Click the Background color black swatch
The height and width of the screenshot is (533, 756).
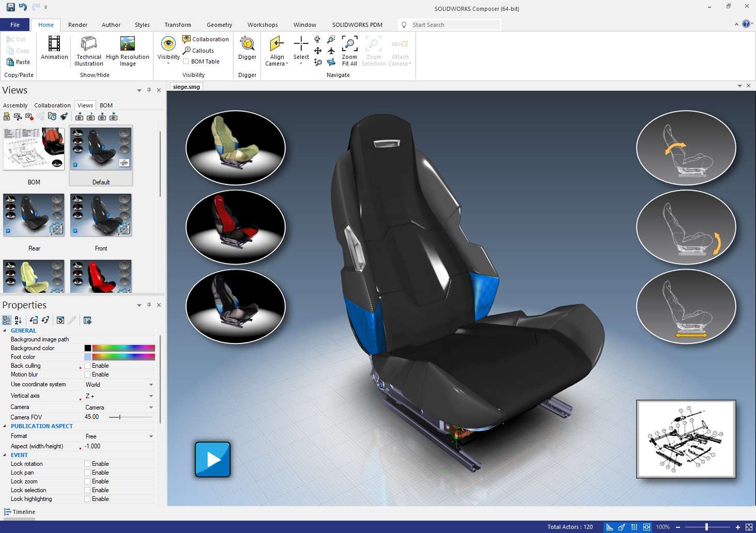point(88,348)
